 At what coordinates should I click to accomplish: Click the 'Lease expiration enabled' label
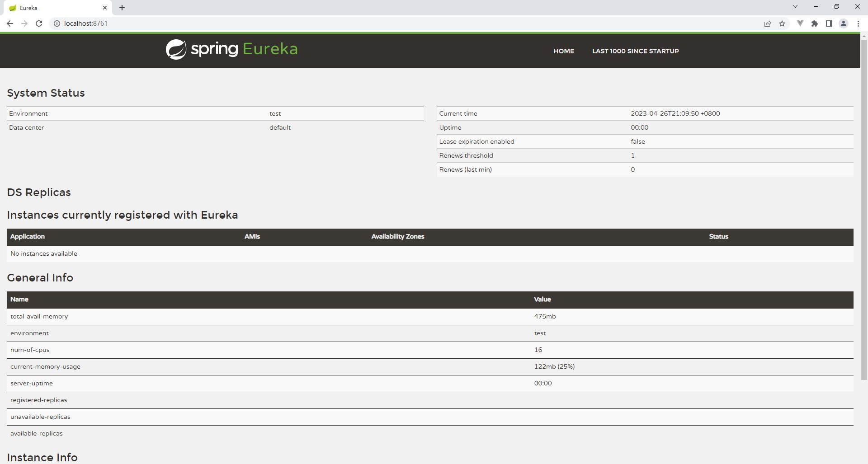tap(476, 142)
